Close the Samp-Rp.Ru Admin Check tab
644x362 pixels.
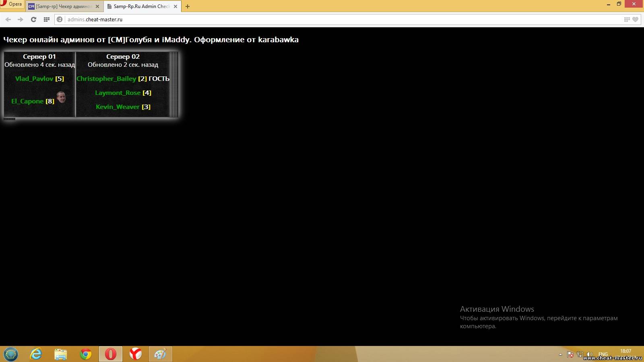tap(175, 6)
